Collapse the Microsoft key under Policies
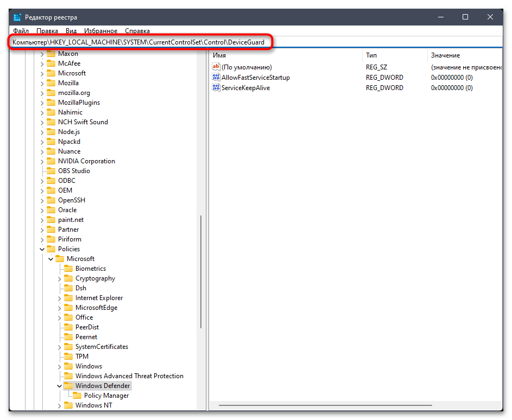The image size is (512, 420). (x=50, y=259)
